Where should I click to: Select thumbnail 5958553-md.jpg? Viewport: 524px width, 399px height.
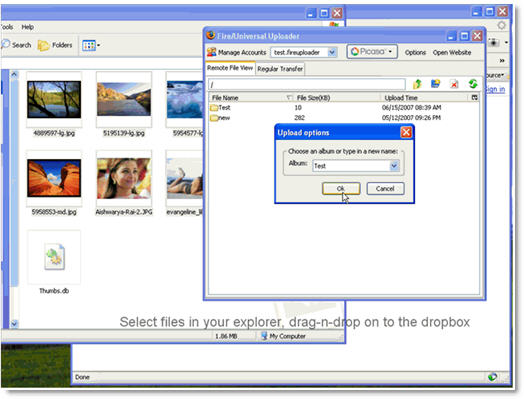(54, 178)
